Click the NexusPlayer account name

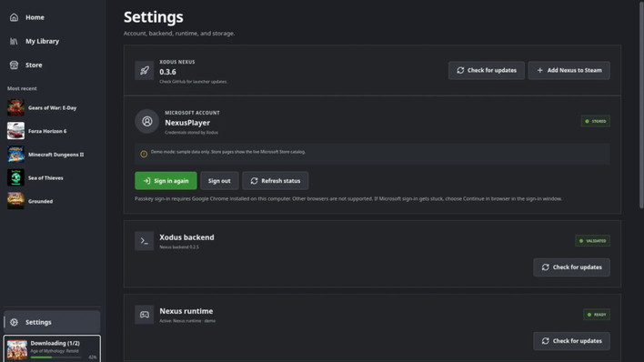[187, 123]
